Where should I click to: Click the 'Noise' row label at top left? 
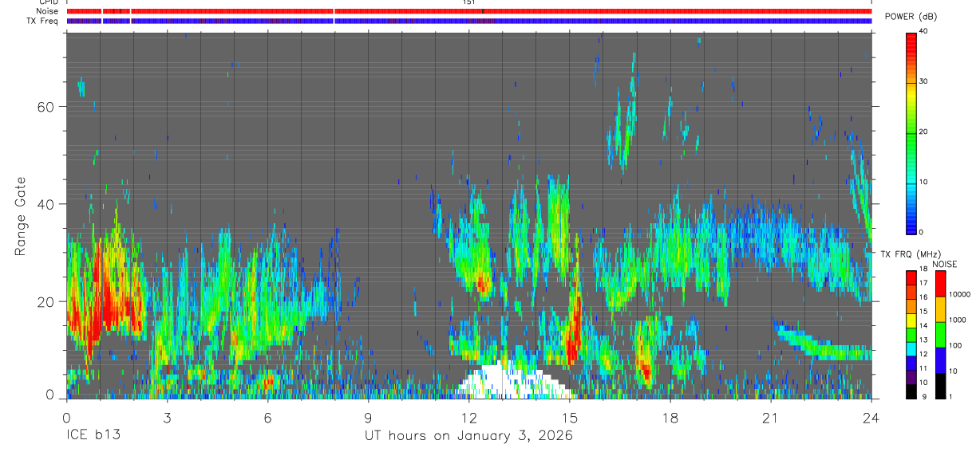[x=47, y=12]
